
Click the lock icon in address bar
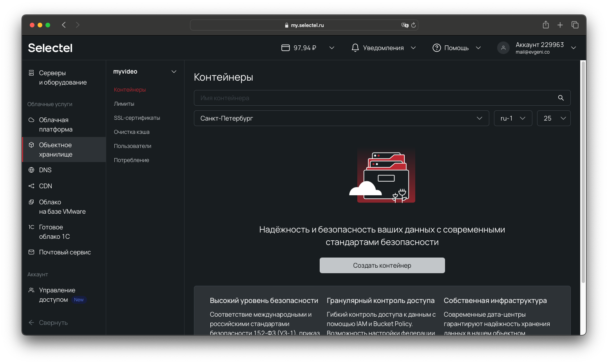pyautogui.click(x=287, y=25)
